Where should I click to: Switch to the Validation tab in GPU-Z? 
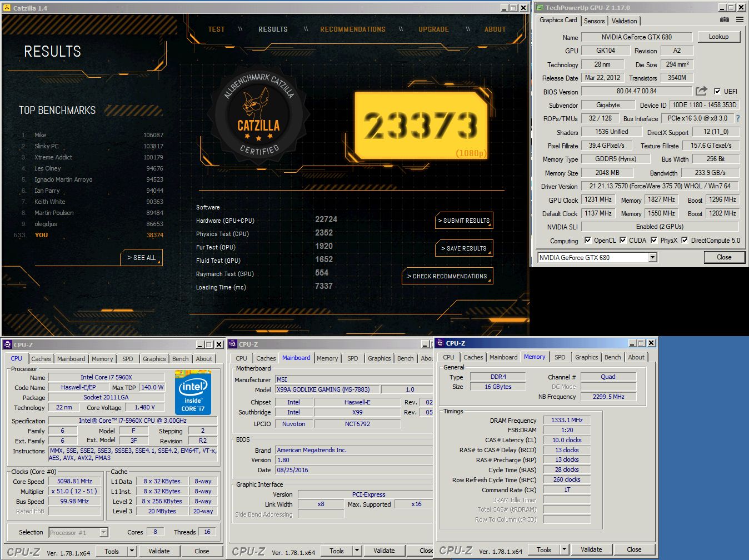point(625,21)
